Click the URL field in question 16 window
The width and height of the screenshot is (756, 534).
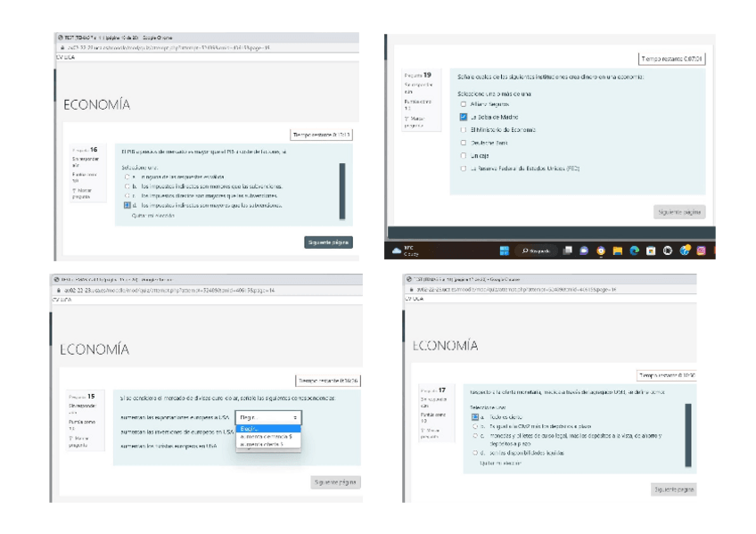168,48
